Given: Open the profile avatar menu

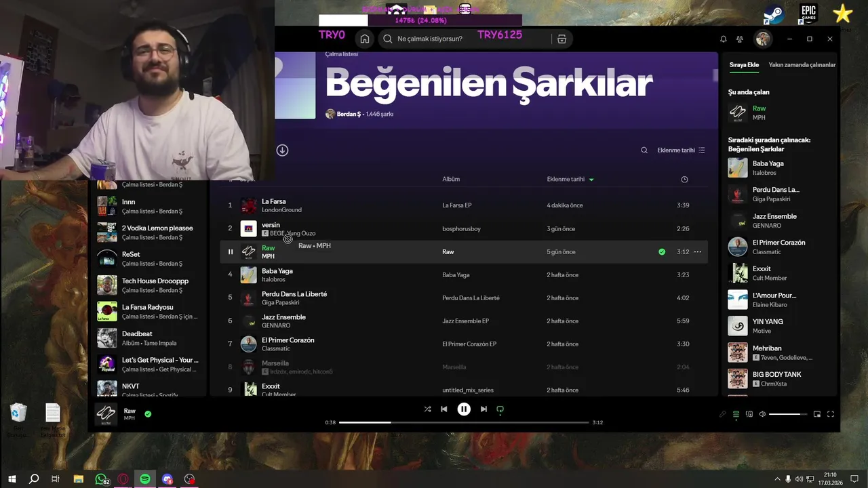Looking at the screenshot, I should pyautogui.click(x=763, y=39).
